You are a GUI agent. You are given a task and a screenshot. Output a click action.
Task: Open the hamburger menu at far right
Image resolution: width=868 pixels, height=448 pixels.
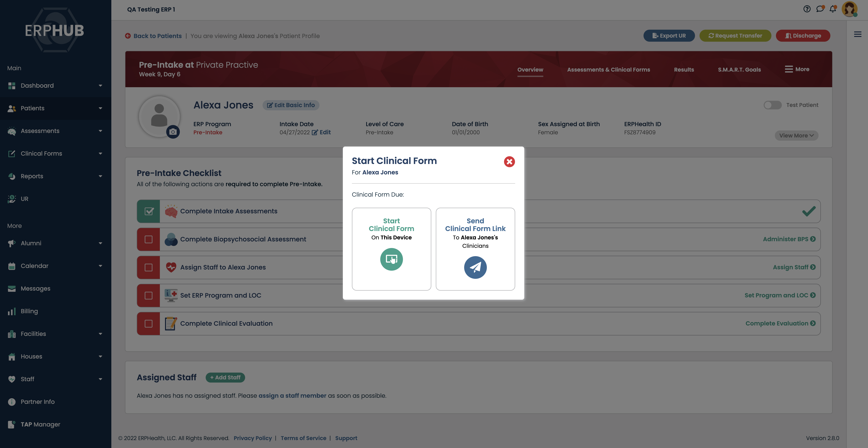pyautogui.click(x=858, y=34)
